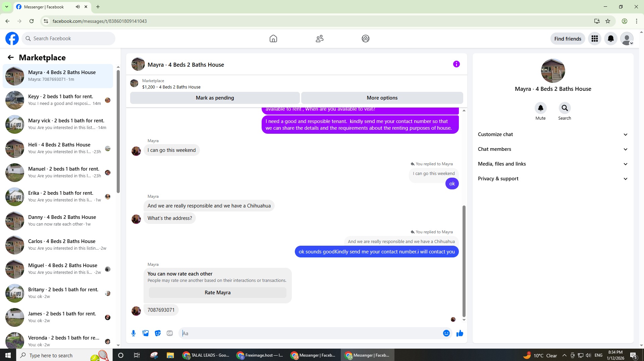Open the $1,200 4 Beds listing link
This screenshot has width=644, height=361.
171,87
